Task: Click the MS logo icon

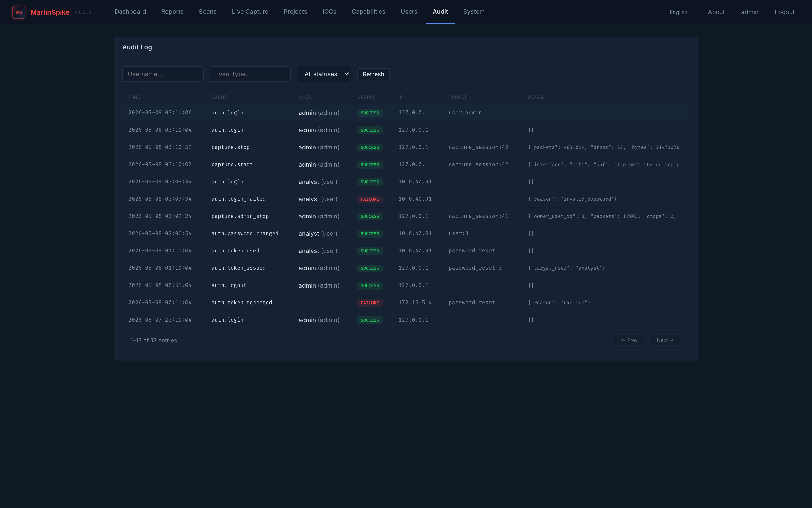Action: point(19,12)
